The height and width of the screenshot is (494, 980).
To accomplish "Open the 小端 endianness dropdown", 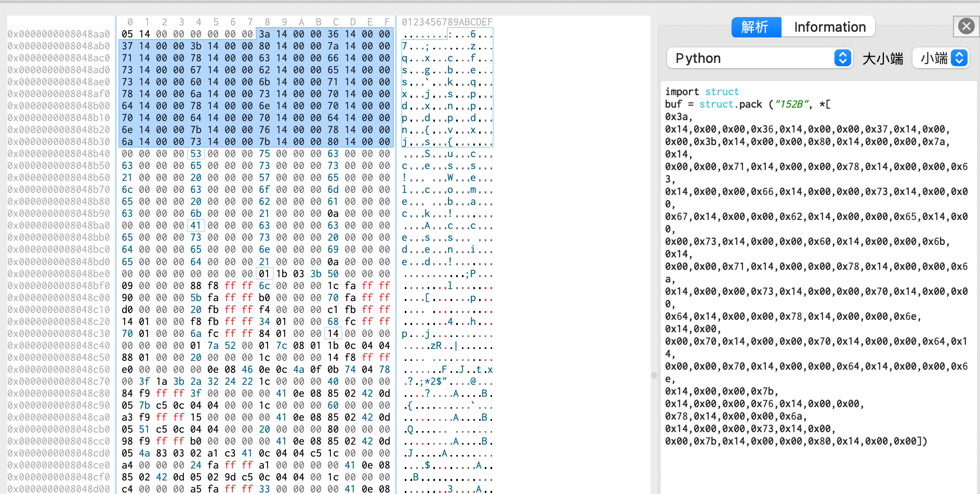I will tap(941, 58).
